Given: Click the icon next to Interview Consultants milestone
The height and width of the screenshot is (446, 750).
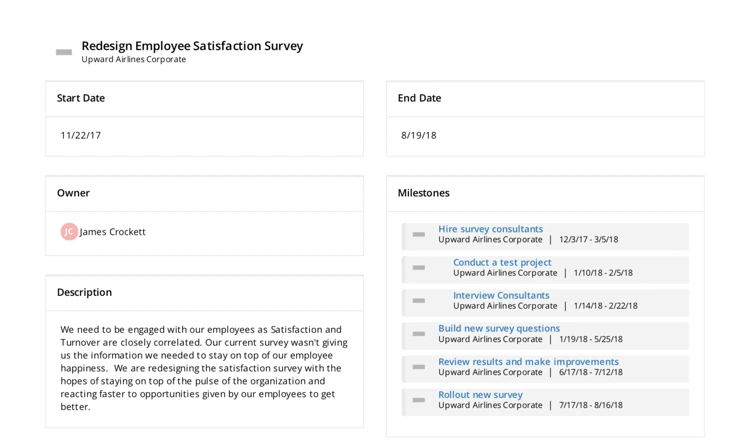Looking at the screenshot, I should click(419, 301).
